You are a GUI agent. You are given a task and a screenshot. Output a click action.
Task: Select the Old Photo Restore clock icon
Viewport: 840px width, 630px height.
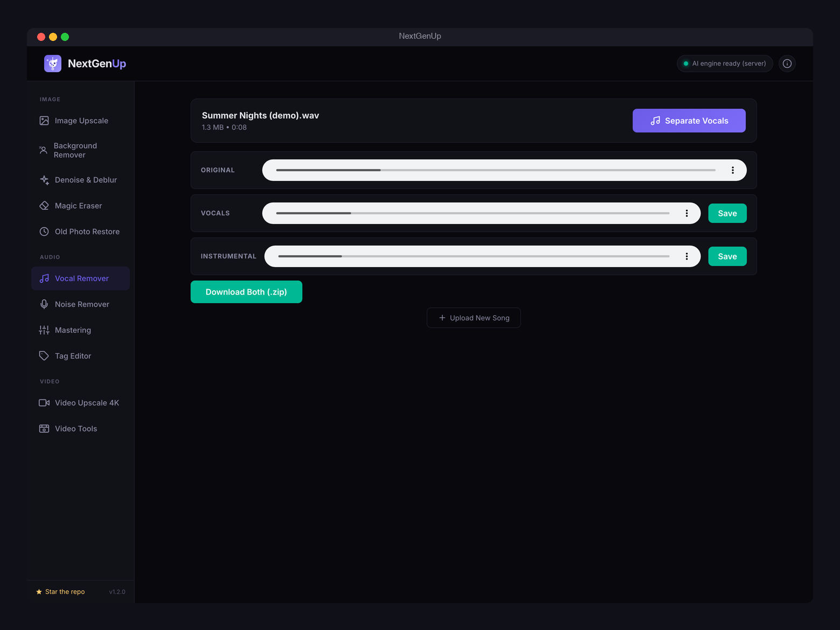click(x=44, y=232)
